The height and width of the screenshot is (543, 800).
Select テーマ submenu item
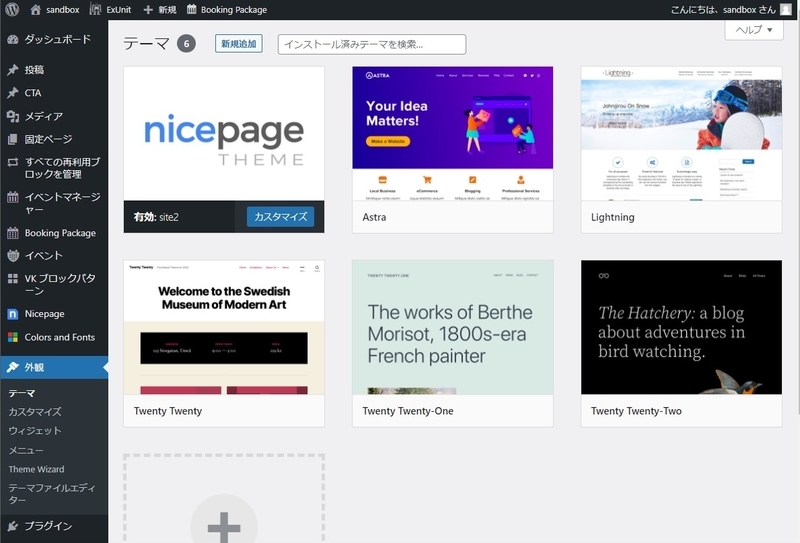point(22,393)
